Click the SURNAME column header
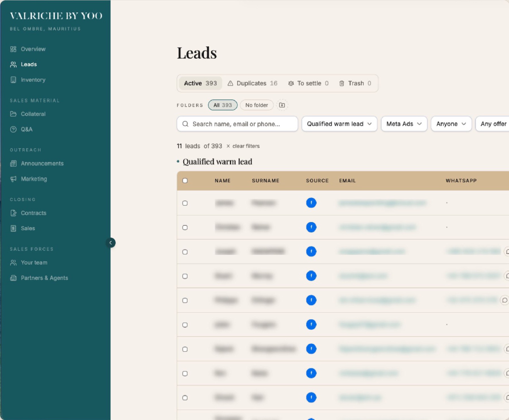This screenshot has width=509, height=420. 266,180
